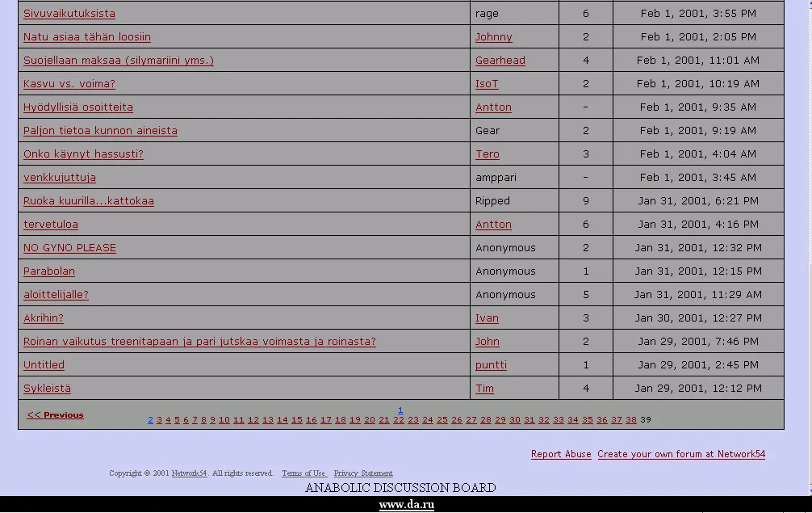812x513 pixels.
Task: Open the www.da.ru link at bottom
Action: pos(406,506)
